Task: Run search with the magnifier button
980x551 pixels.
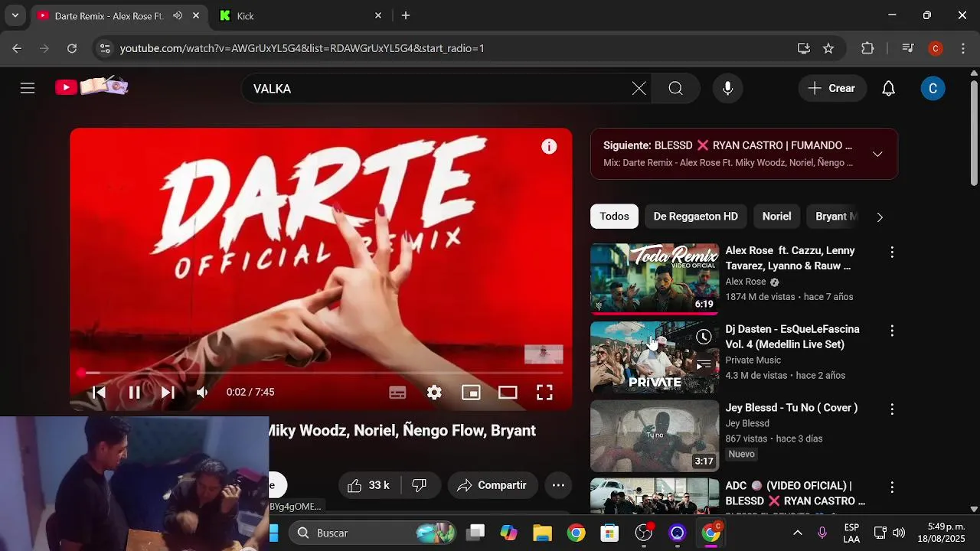Action: (675, 89)
